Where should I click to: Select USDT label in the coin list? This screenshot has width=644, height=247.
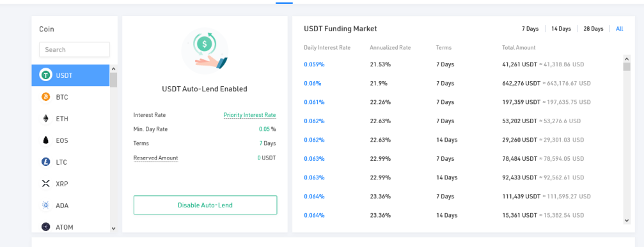(64, 75)
